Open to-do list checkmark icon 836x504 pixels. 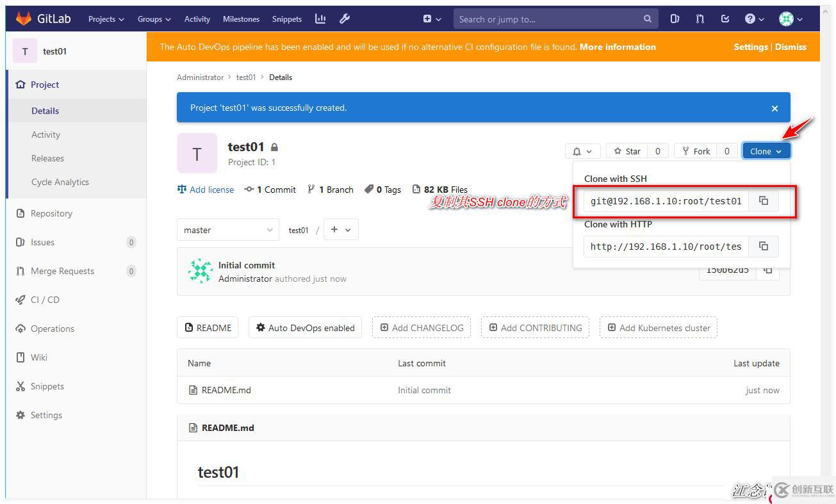[725, 19]
